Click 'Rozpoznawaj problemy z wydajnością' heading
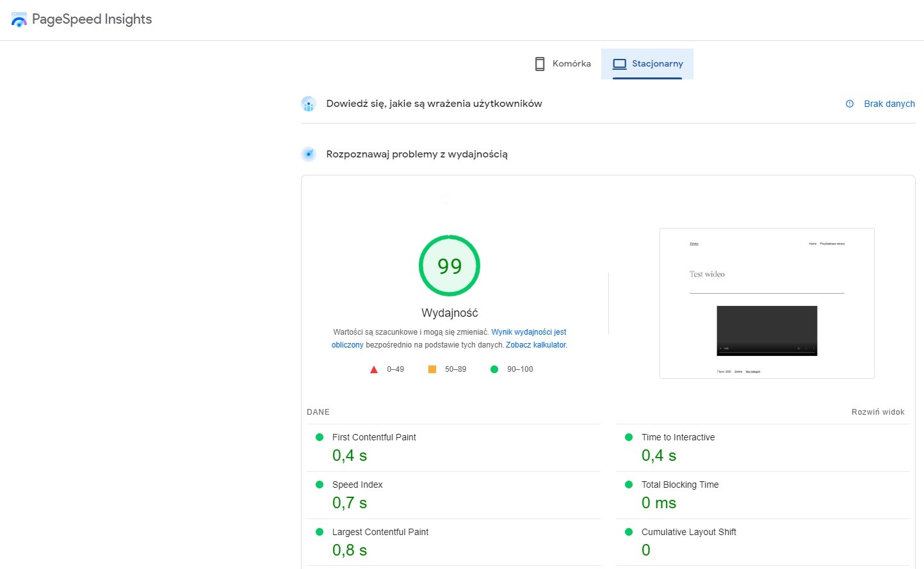This screenshot has height=569, width=924. [x=417, y=154]
